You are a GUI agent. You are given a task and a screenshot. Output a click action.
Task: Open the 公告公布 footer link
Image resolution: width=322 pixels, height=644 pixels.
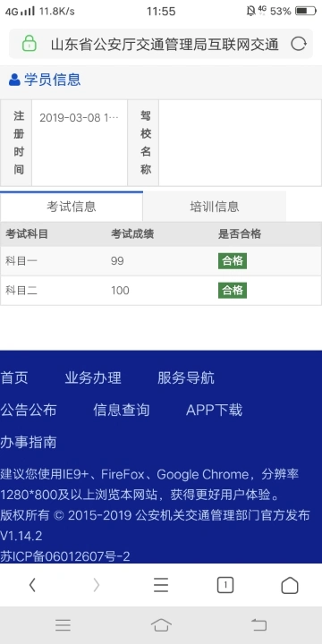point(29,410)
